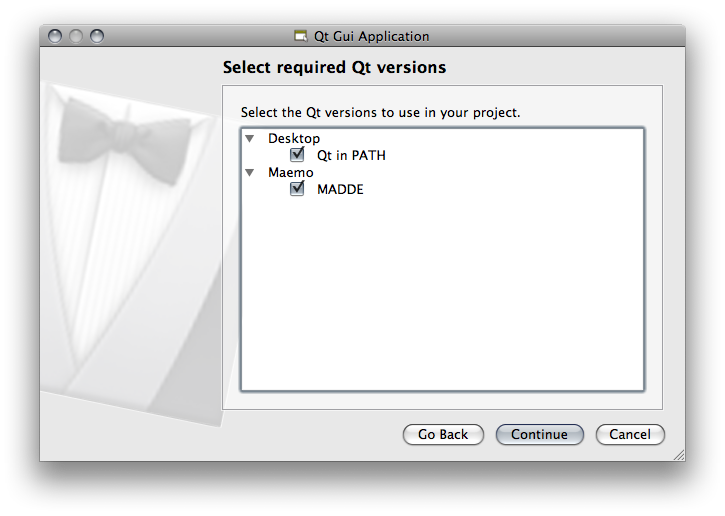Click the window resize grip in the corner
This screenshot has height=516, width=725.
click(x=678, y=454)
